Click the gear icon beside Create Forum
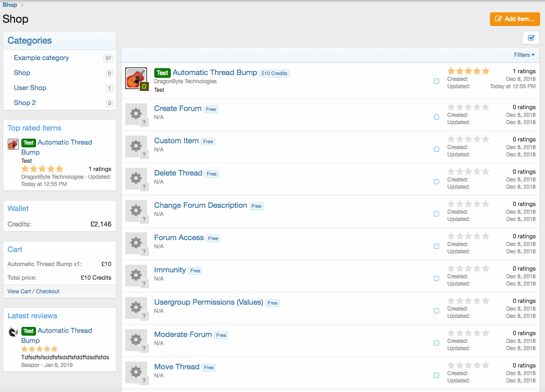This screenshot has height=392, width=545. click(x=136, y=114)
